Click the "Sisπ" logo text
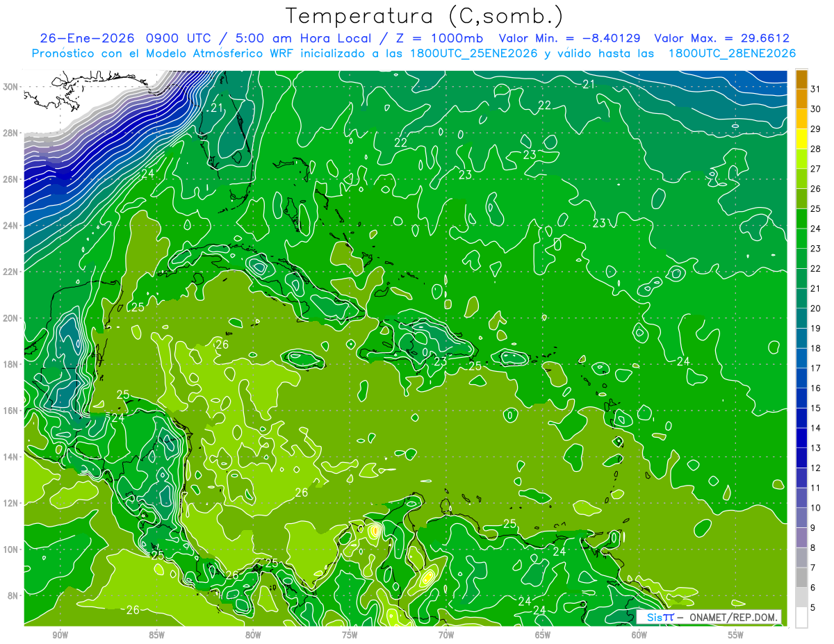This screenshot has height=644, width=834. [x=660, y=617]
